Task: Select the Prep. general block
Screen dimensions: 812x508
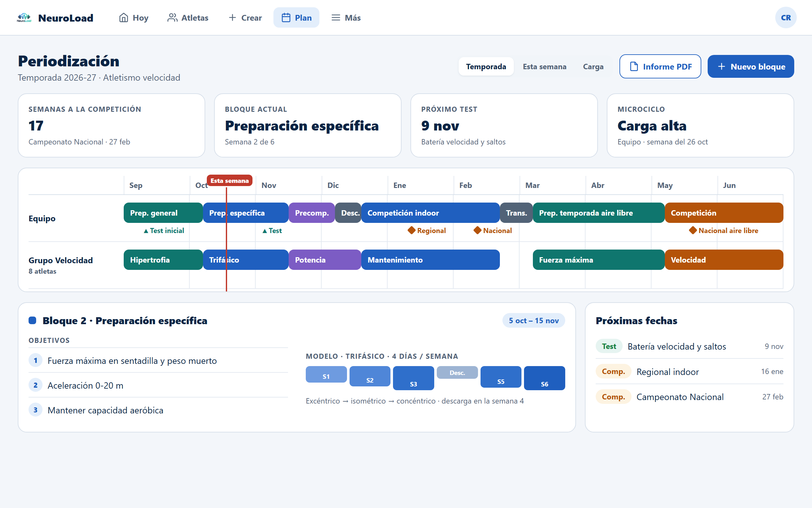Action: (x=163, y=213)
